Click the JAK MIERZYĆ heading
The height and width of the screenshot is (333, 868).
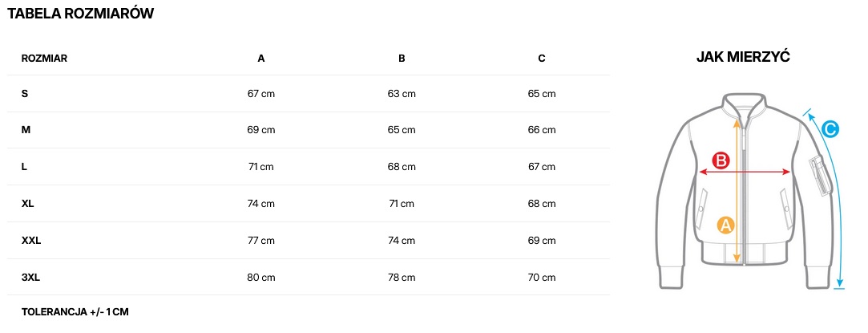[x=744, y=57]
